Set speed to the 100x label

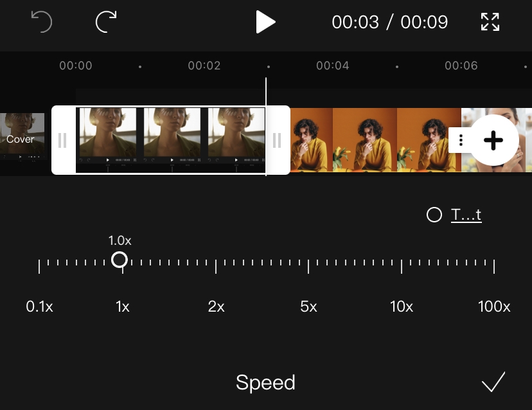tap(494, 307)
